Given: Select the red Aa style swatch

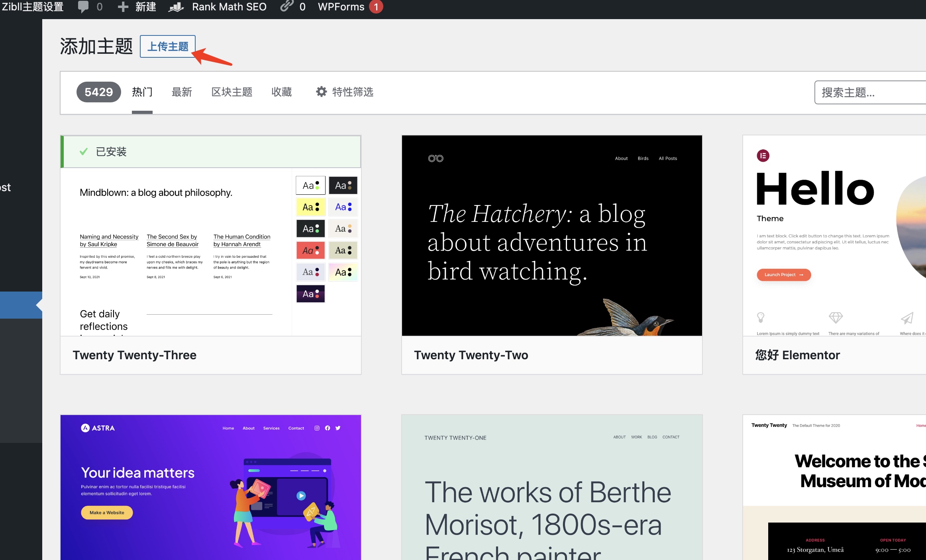Looking at the screenshot, I should click(311, 251).
